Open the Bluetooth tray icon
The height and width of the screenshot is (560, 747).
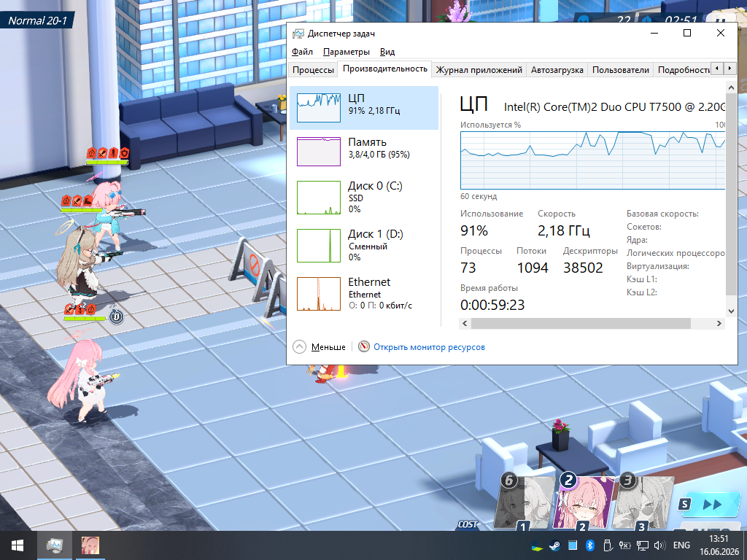tap(589, 545)
